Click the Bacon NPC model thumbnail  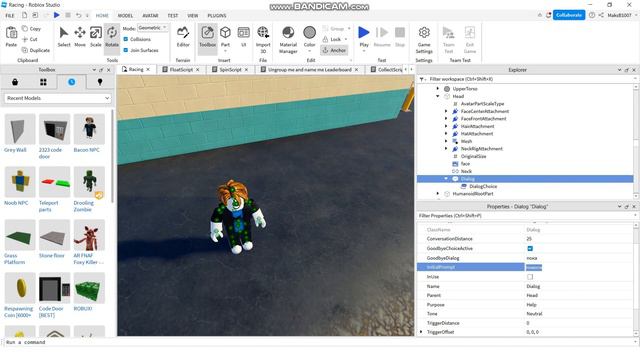pos(89,129)
